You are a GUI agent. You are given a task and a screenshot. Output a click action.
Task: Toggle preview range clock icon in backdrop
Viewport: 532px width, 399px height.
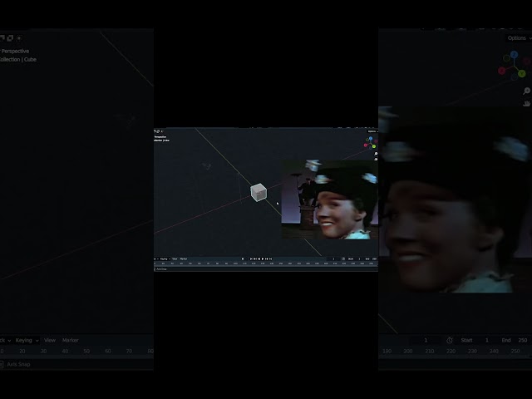tap(450, 340)
